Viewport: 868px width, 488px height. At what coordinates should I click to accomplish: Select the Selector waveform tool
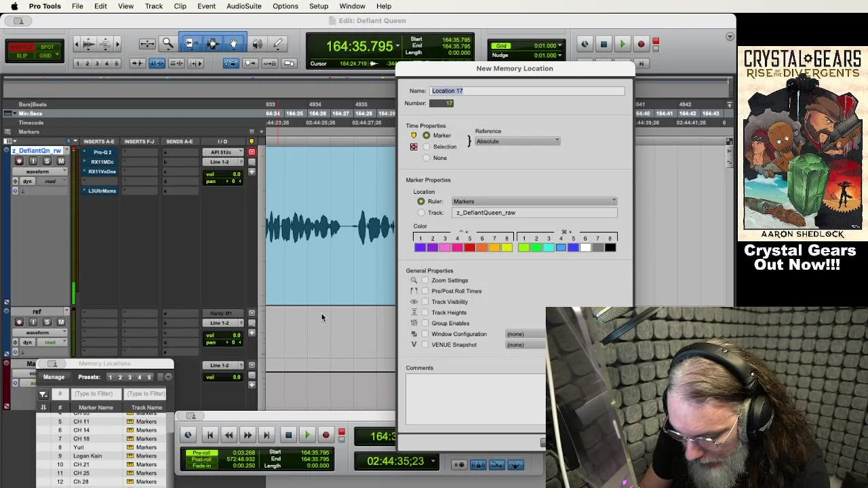[212, 44]
